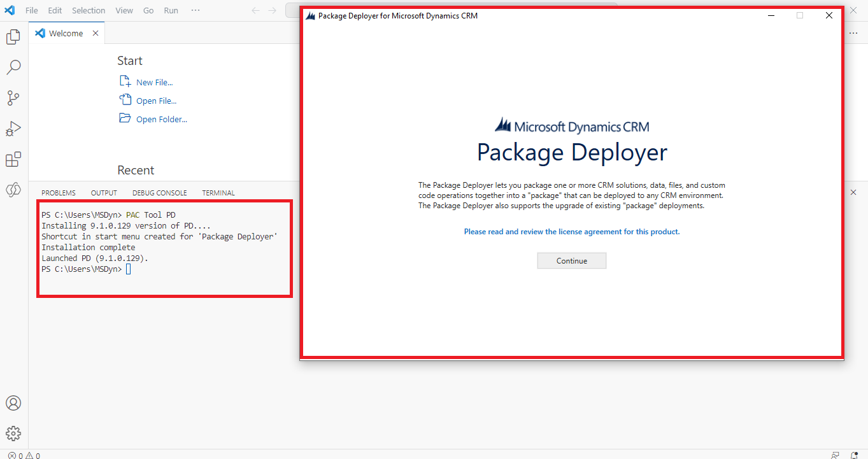Click the Open Folder... link
This screenshot has width=868, height=459.
(x=161, y=119)
